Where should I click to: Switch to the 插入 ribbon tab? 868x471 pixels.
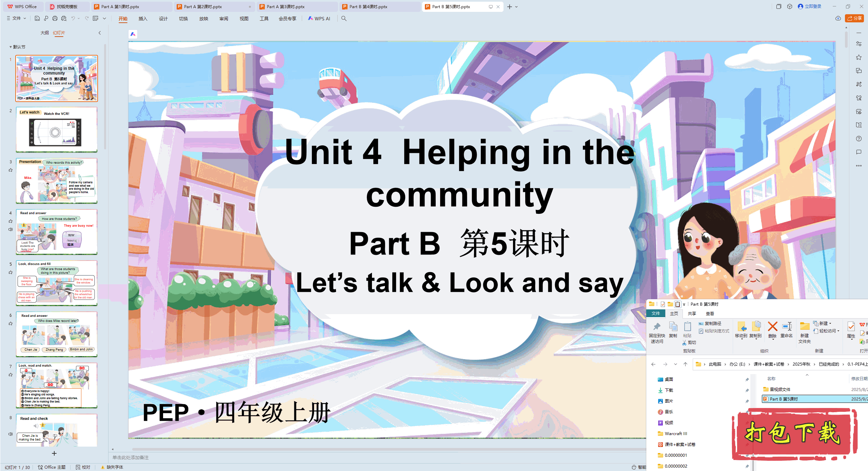coord(143,19)
